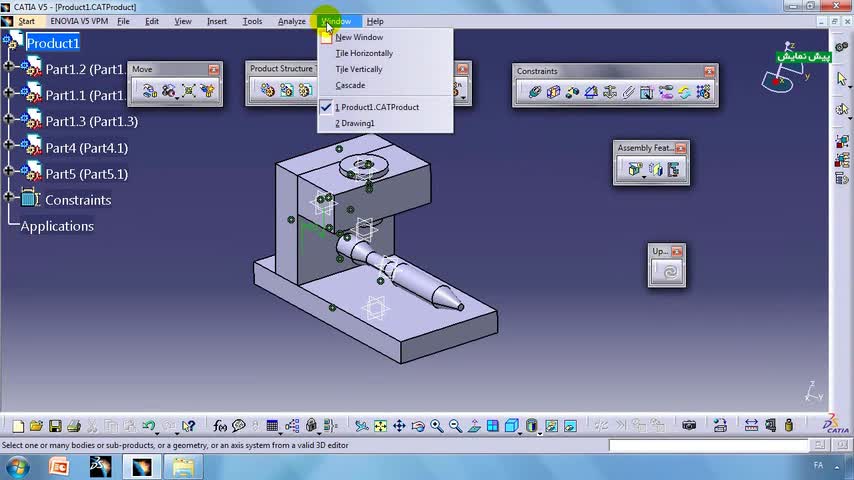Open the ENOVIA V5 VPM menu
The width and height of the screenshot is (854, 480).
pos(79,21)
